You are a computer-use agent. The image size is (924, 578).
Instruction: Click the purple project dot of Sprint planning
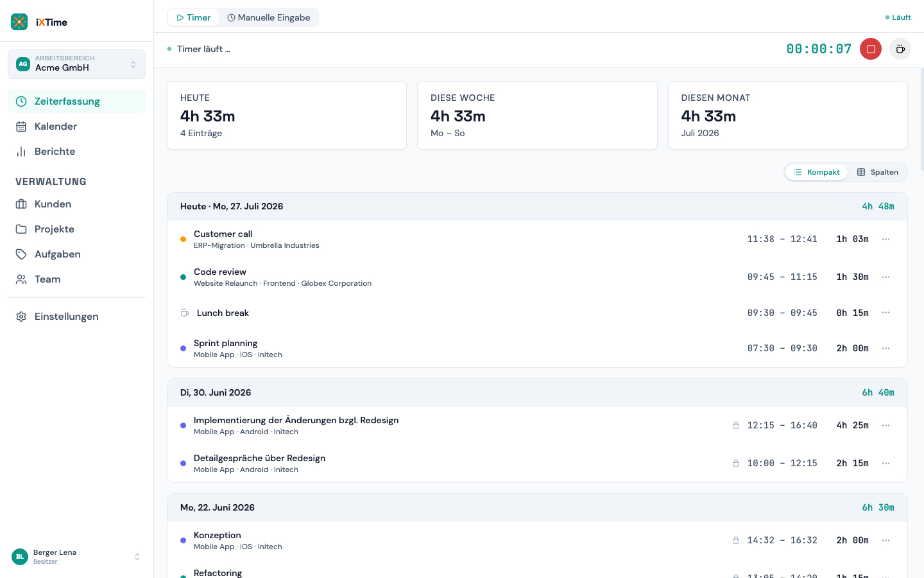183,349
